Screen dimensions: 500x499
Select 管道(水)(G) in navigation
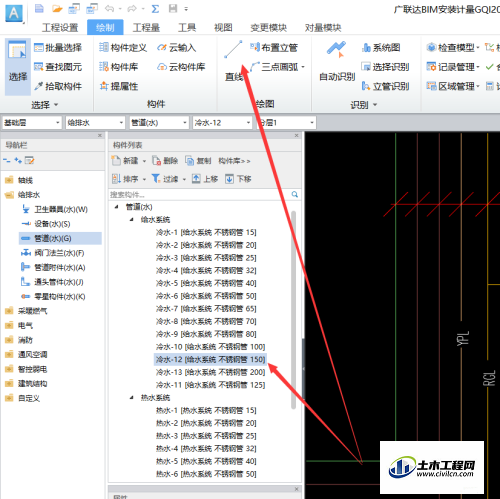[60, 238]
